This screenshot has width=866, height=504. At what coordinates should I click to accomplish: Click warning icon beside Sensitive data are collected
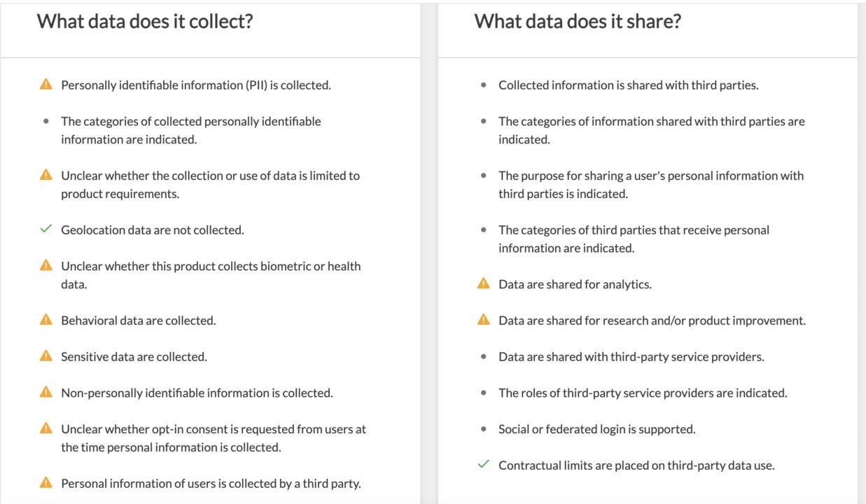click(46, 356)
